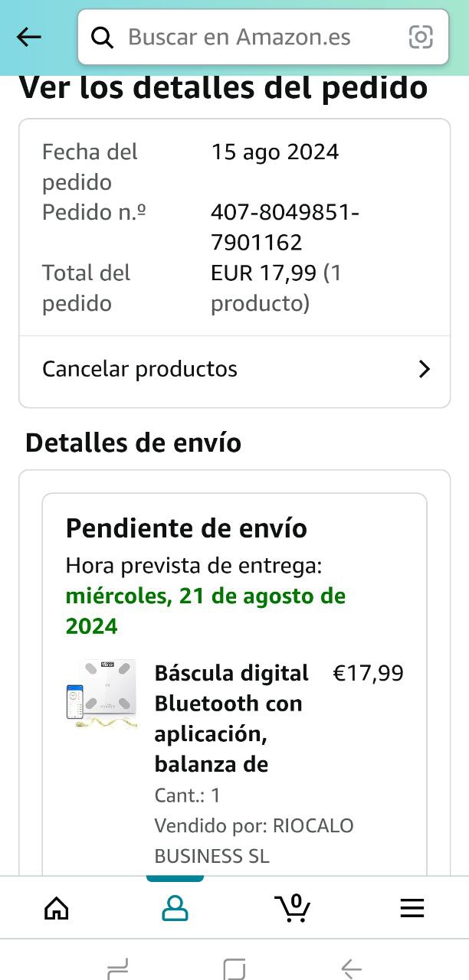This screenshot has height=980, width=469.
Task: Click the 'Buscar en Amazon.es' search field
Action: 263,37
